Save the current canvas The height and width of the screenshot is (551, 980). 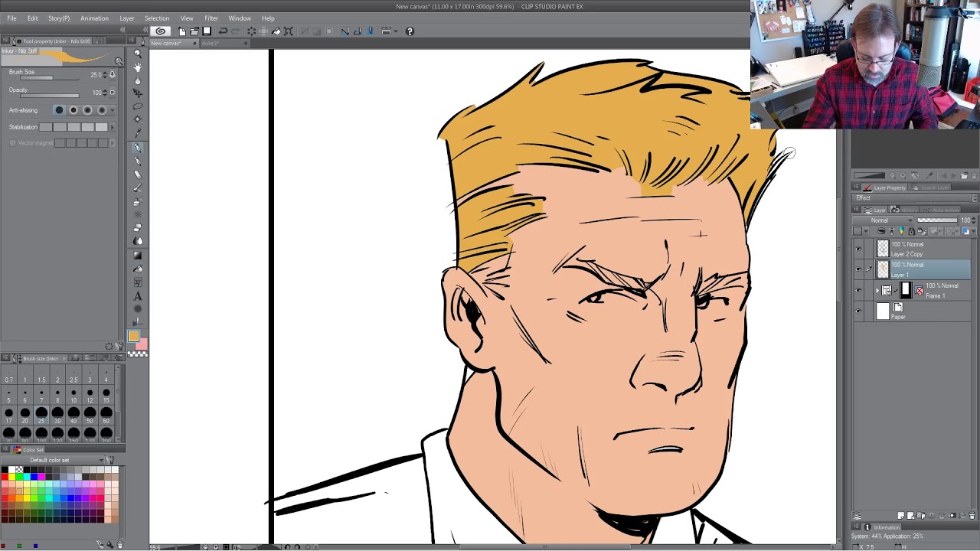click(x=207, y=31)
